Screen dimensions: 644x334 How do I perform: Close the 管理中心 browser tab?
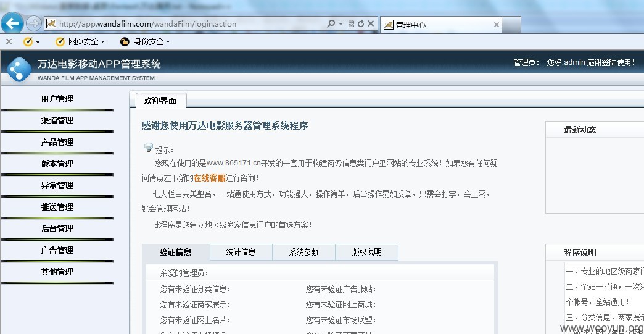(x=496, y=25)
